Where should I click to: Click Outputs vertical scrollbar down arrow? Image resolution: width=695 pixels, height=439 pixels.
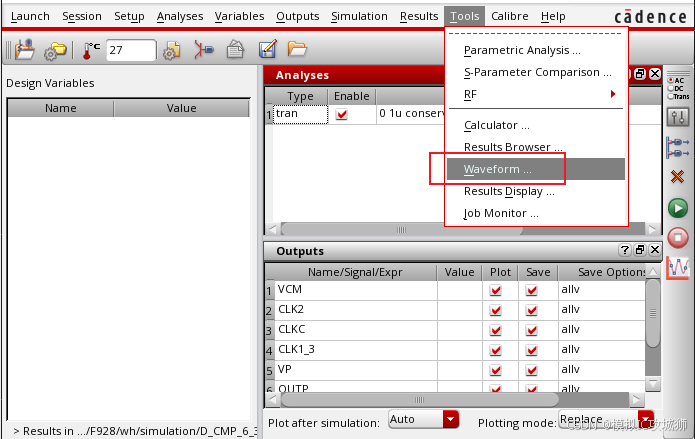(x=653, y=384)
